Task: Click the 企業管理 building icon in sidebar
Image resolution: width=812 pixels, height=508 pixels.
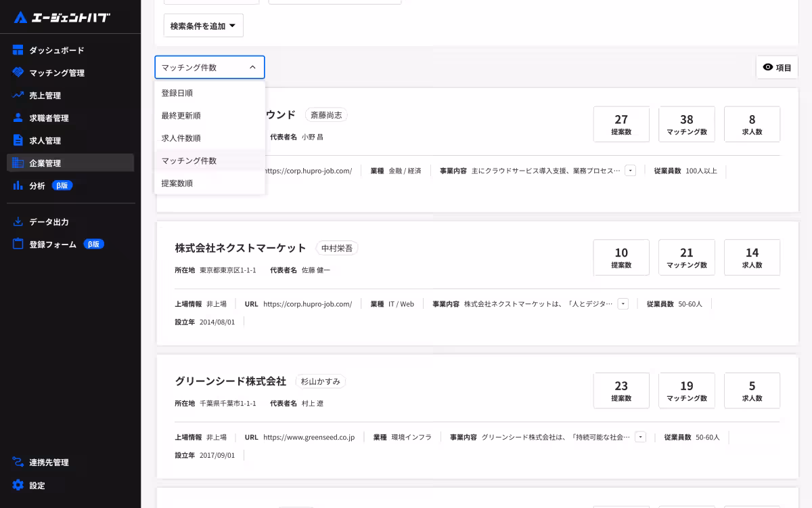Action: click(x=16, y=163)
